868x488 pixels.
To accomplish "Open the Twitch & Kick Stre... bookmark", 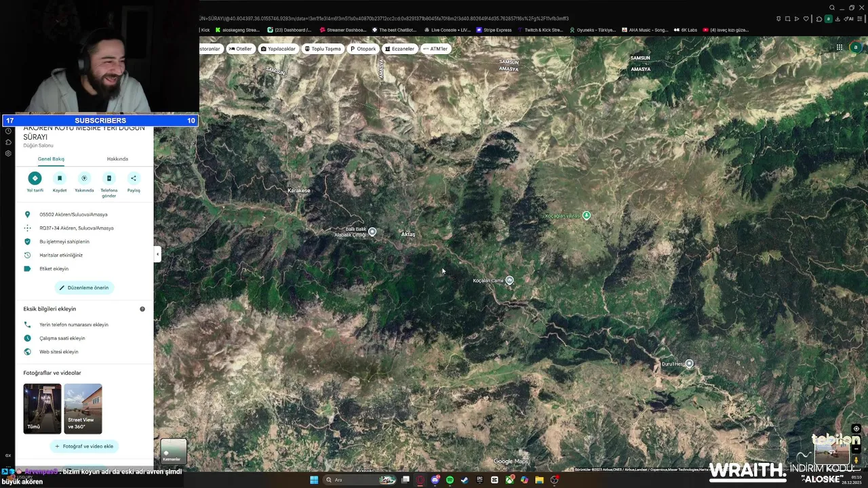I will pyautogui.click(x=540, y=30).
